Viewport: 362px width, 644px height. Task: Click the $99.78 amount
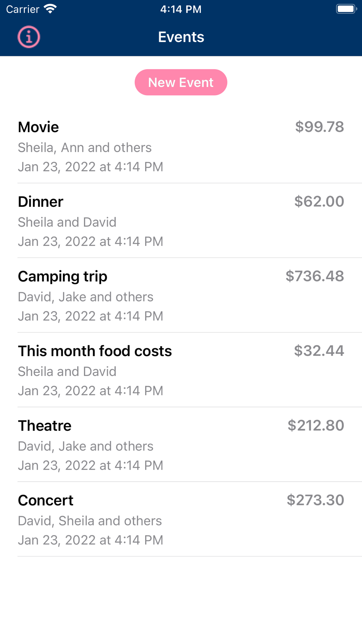[319, 127]
